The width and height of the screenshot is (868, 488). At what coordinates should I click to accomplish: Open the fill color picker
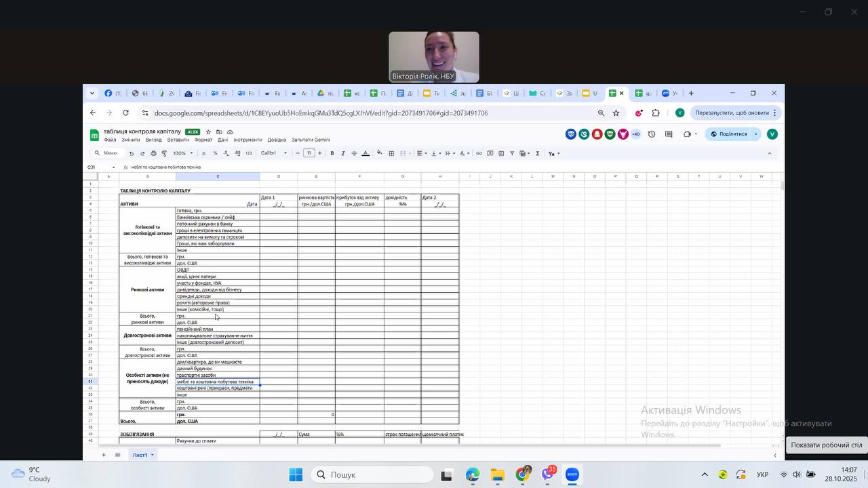(379, 153)
